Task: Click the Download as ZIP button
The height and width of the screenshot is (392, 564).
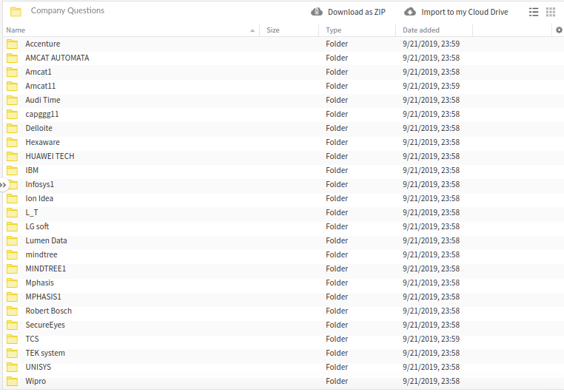Action: point(356,12)
